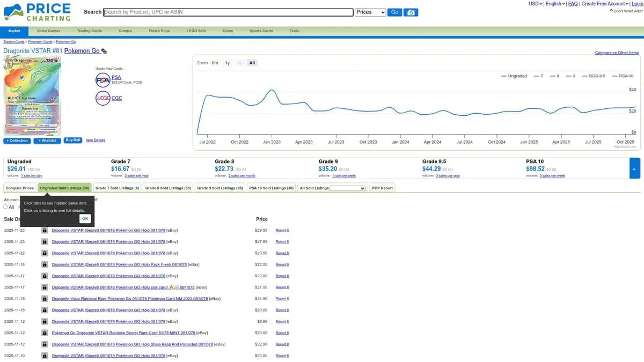
Task: Open the Prices search type dropdown
Action: click(x=371, y=12)
